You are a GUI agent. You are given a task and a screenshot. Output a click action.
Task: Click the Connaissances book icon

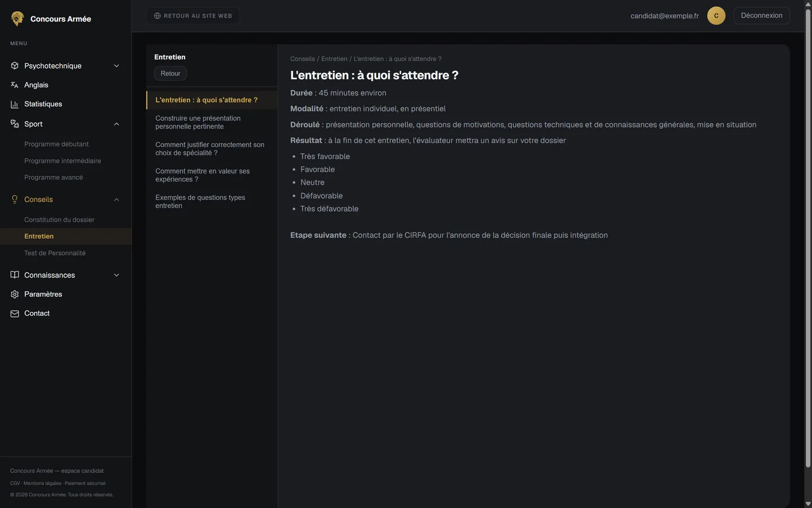[15, 275]
